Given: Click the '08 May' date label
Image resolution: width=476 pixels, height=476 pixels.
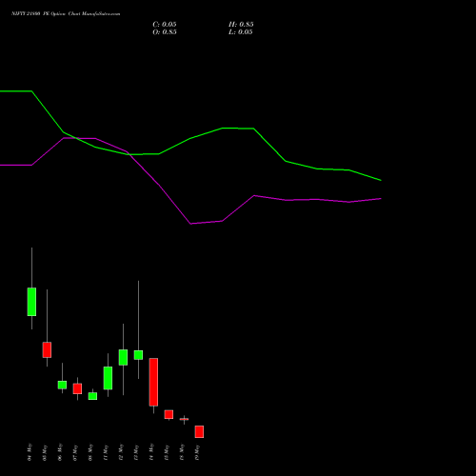Looking at the screenshot, I should 90,452.
